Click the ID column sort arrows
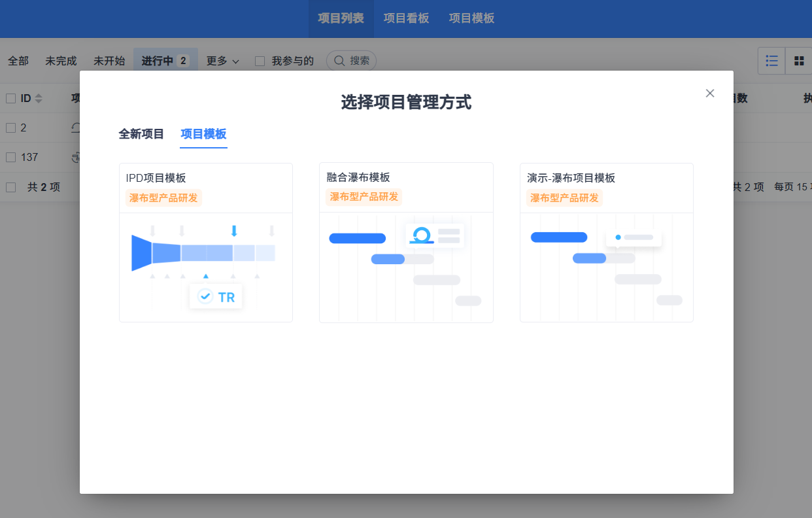Screen dimensions: 812x518 [39, 99]
